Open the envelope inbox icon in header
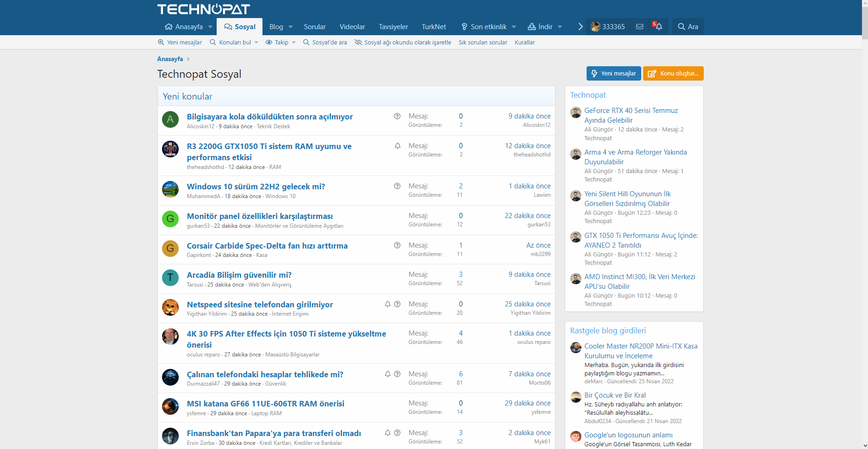Image resolution: width=868 pixels, height=449 pixels. pyautogui.click(x=640, y=27)
